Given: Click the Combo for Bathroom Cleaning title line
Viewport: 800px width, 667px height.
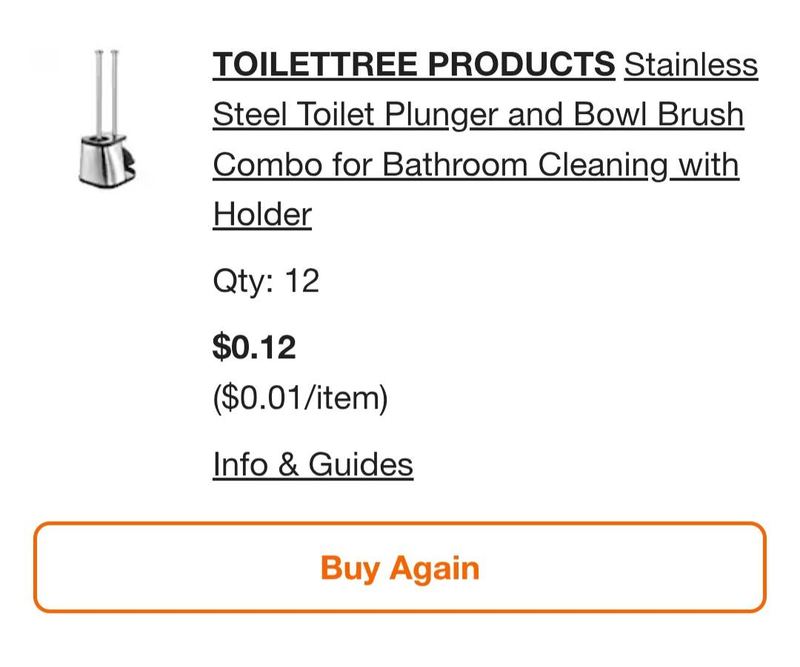Looking at the screenshot, I should pos(476,165).
